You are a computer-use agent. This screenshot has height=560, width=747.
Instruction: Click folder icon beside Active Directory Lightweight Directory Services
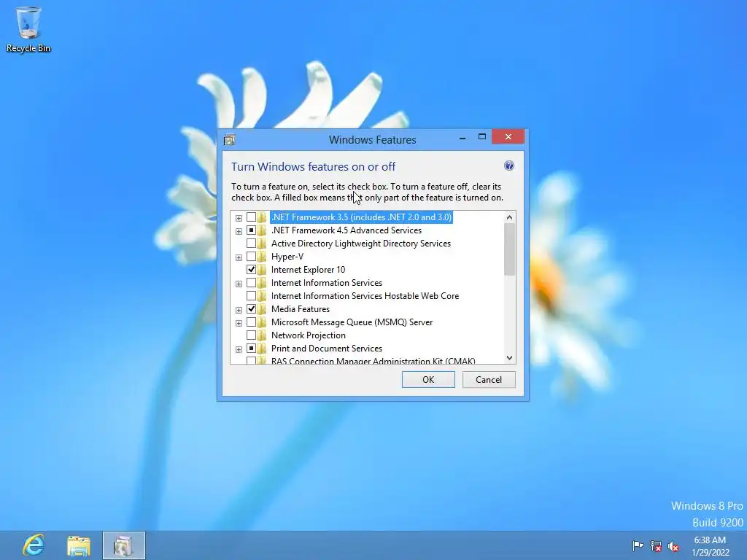pos(262,244)
